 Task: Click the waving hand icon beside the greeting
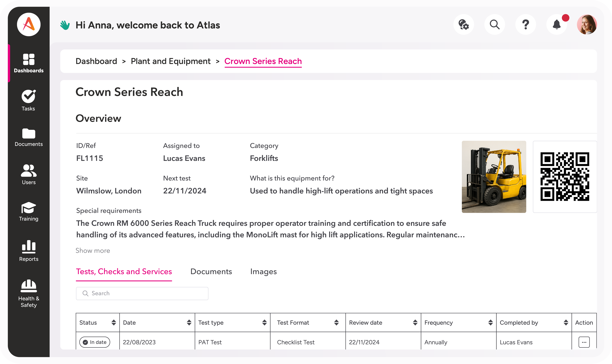[65, 25]
